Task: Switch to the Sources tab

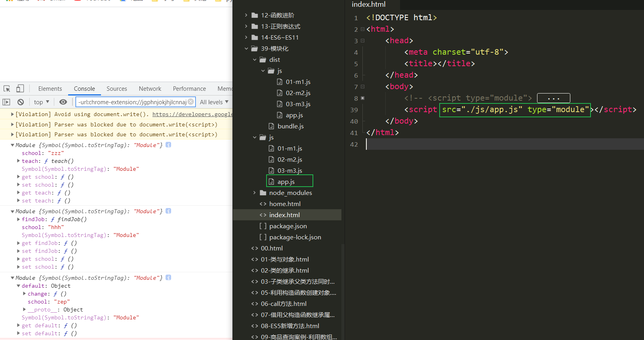Action: click(x=117, y=89)
